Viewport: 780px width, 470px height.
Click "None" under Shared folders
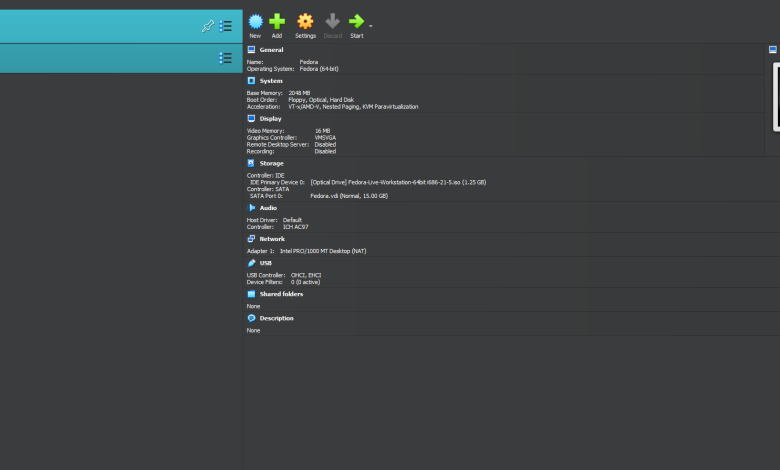pos(253,306)
